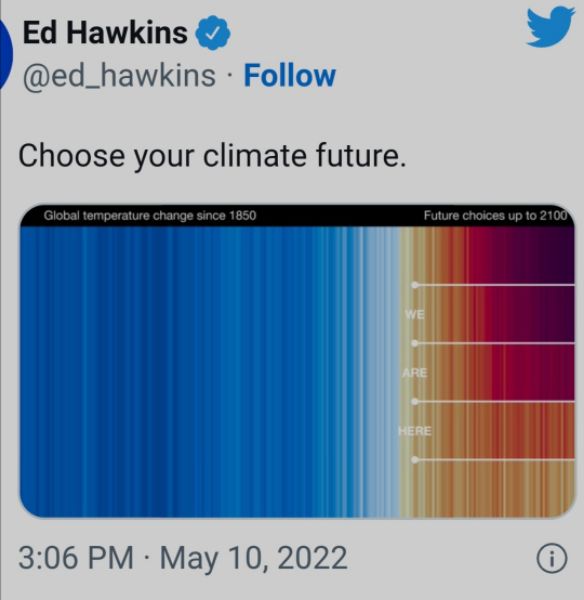Select the 'ARE' label in chart
The height and width of the screenshot is (600, 584).
tap(414, 373)
